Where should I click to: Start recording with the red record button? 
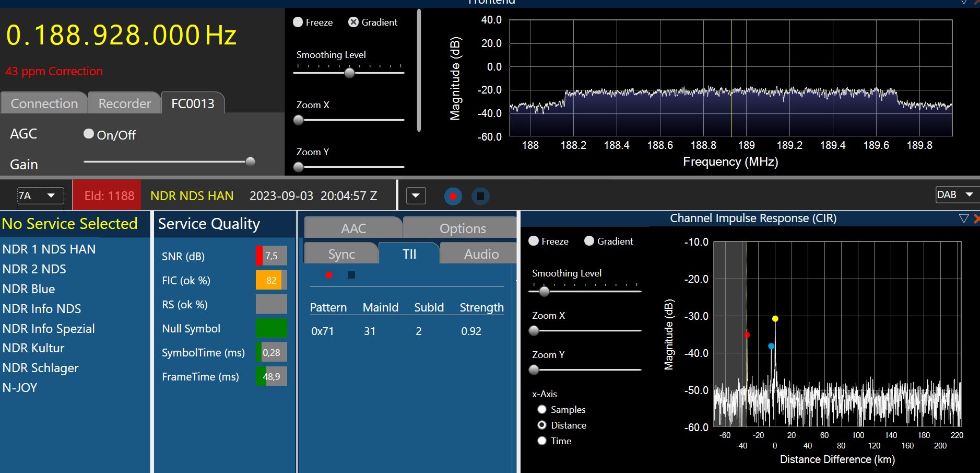point(453,197)
